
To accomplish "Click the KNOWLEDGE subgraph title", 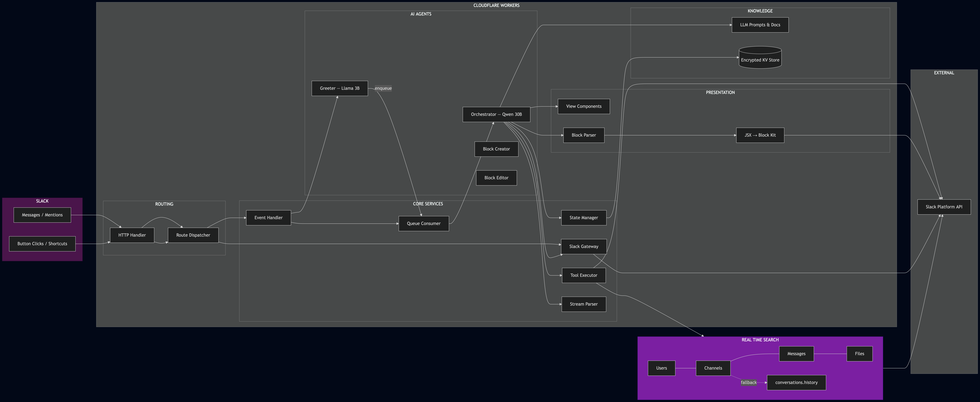I will (x=760, y=11).
